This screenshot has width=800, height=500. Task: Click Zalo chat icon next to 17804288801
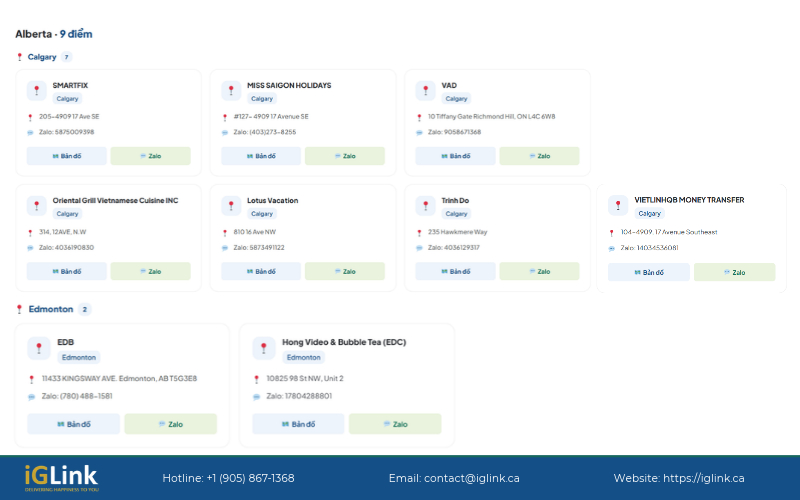(257, 396)
